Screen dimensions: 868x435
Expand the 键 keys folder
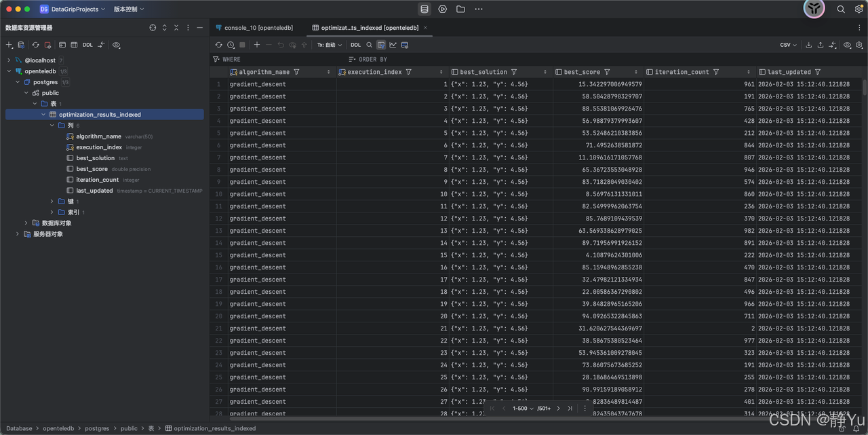[x=52, y=202]
